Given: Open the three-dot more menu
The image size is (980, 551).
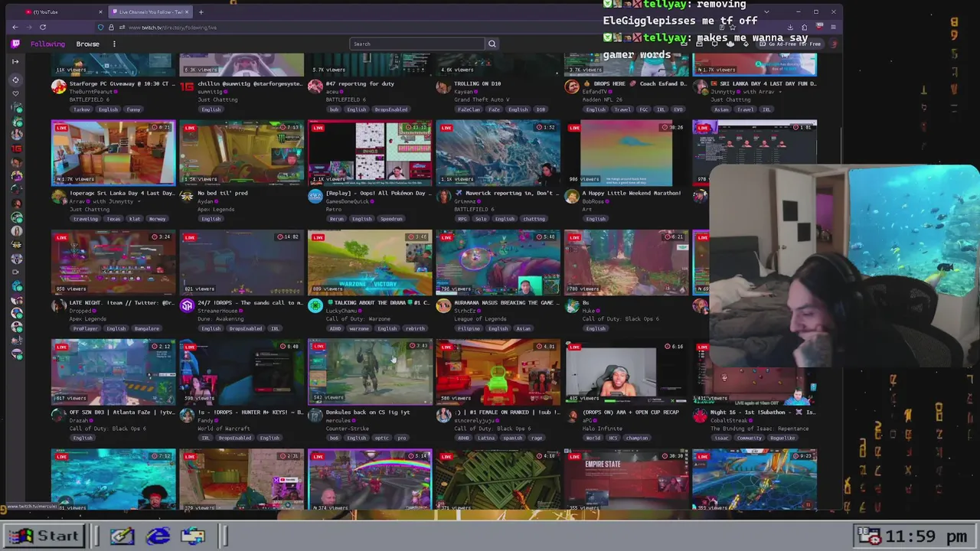Looking at the screenshot, I should [x=114, y=44].
